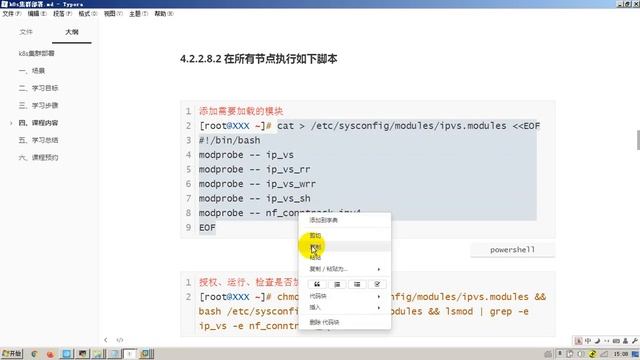Click the task list checkbox icon in the context menu
Viewport: 640px width, 360px height.
click(x=377, y=284)
